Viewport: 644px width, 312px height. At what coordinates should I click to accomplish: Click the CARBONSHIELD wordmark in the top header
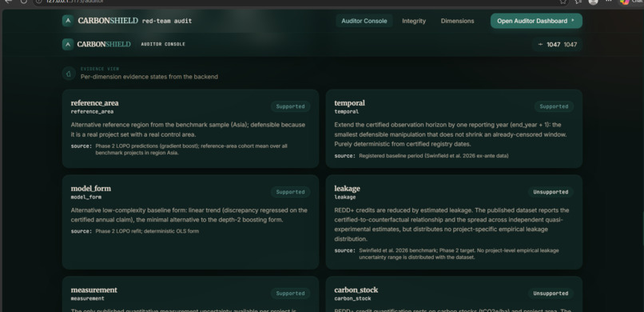tap(108, 21)
